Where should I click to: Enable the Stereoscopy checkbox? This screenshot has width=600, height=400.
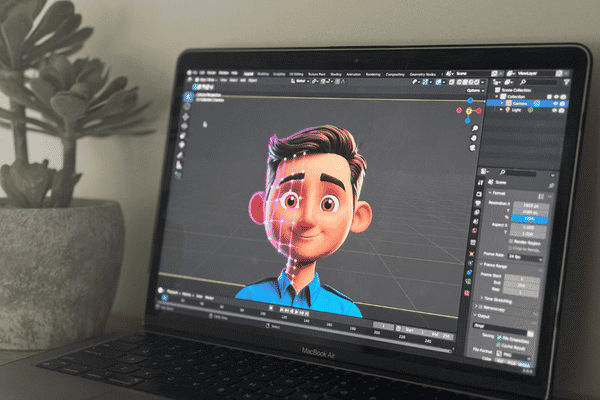(481, 307)
